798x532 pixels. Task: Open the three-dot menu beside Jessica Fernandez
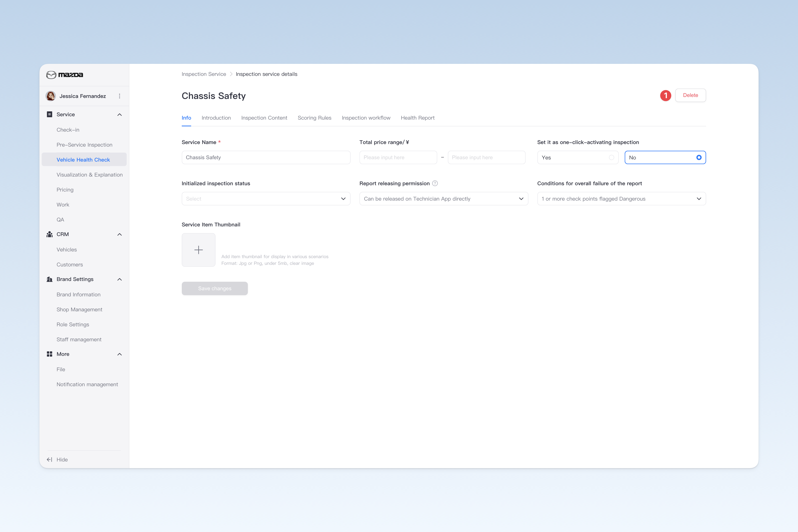click(x=119, y=96)
